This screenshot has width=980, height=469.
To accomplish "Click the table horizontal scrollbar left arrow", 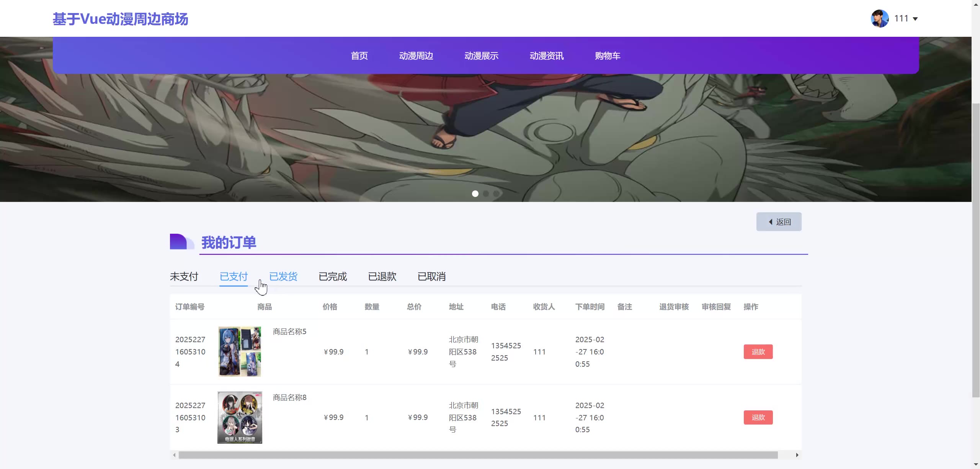I will [x=175, y=455].
